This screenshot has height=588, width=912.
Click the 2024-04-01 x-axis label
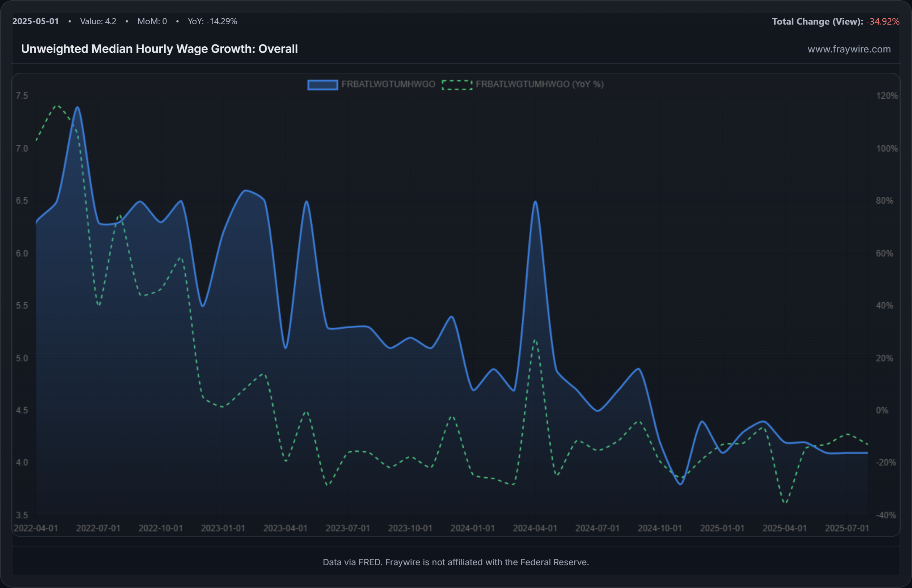point(535,528)
